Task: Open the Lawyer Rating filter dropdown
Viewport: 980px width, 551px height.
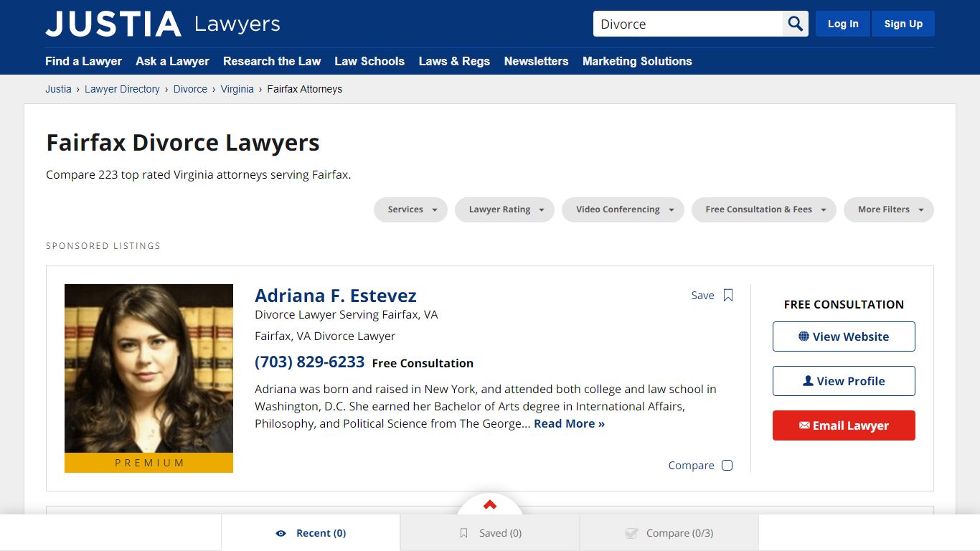Action: [504, 209]
